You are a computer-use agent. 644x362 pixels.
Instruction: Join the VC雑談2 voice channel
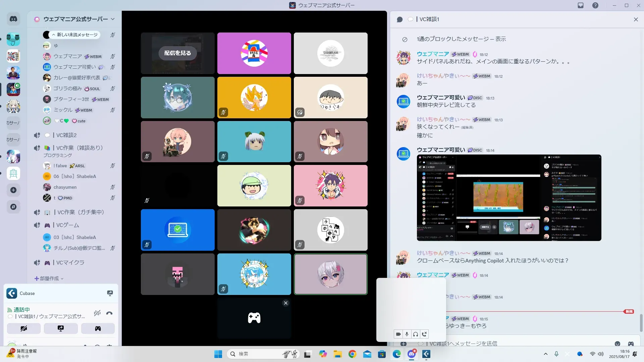pyautogui.click(x=66, y=135)
